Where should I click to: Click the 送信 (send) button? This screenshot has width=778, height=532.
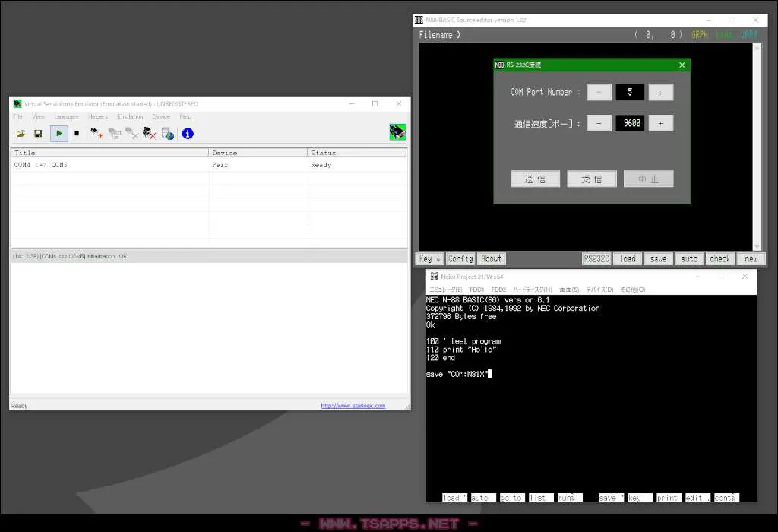(x=535, y=179)
